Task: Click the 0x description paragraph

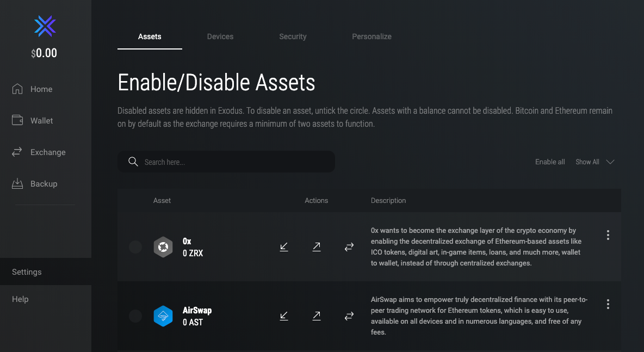Action: pyautogui.click(x=476, y=247)
